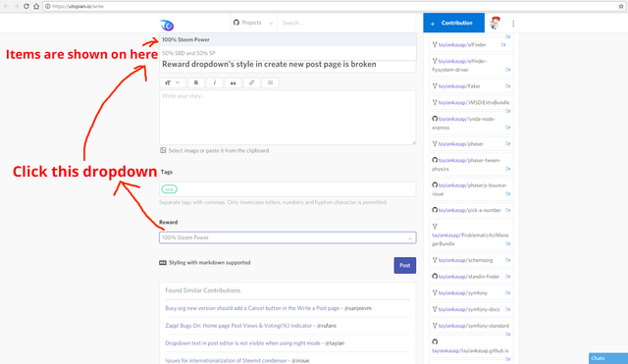Click the fork icon beside taylankasap/JMSDiExtraBundle
The width and height of the screenshot is (628, 364).
point(435,102)
